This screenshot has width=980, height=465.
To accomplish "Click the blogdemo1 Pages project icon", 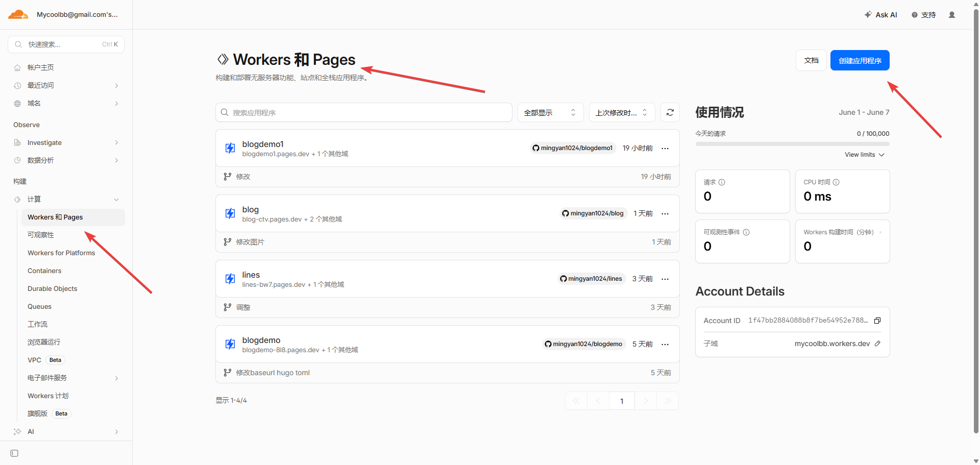I will [230, 148].
